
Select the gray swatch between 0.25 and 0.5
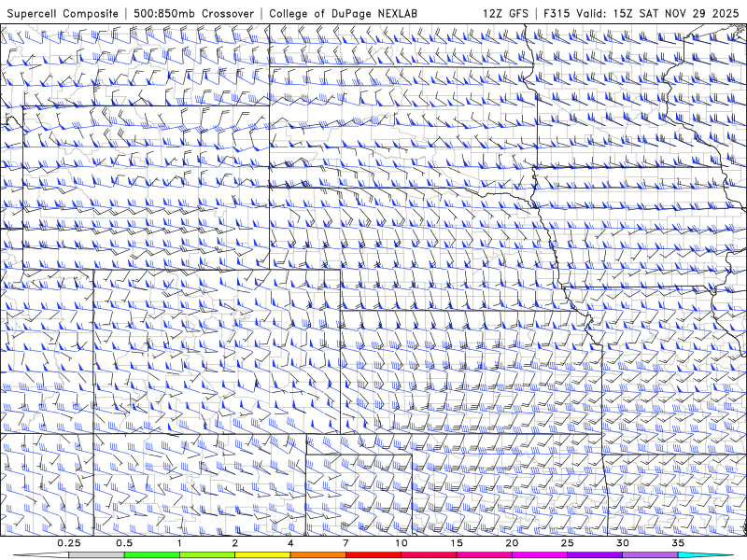[97, 555]
